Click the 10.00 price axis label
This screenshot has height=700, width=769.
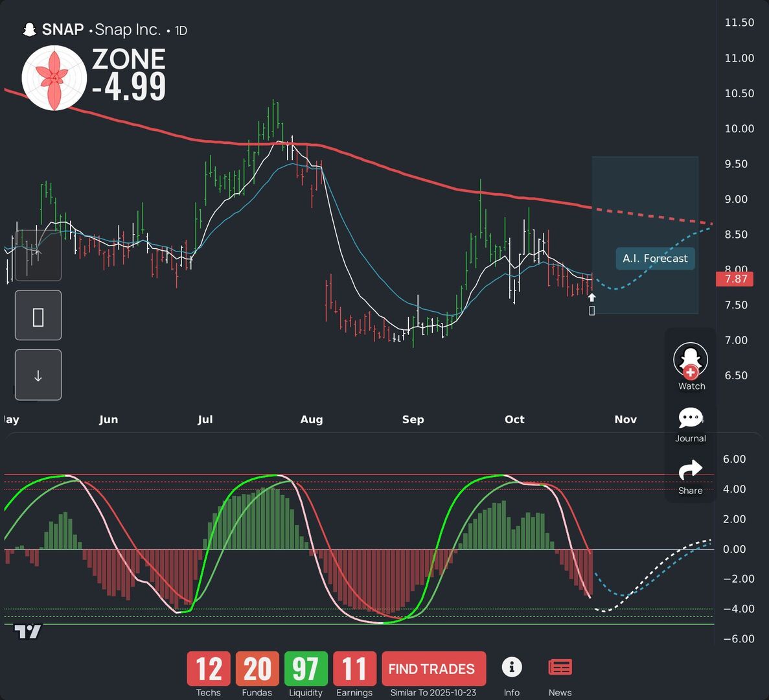pyautogui.click(x=740, y=128)
